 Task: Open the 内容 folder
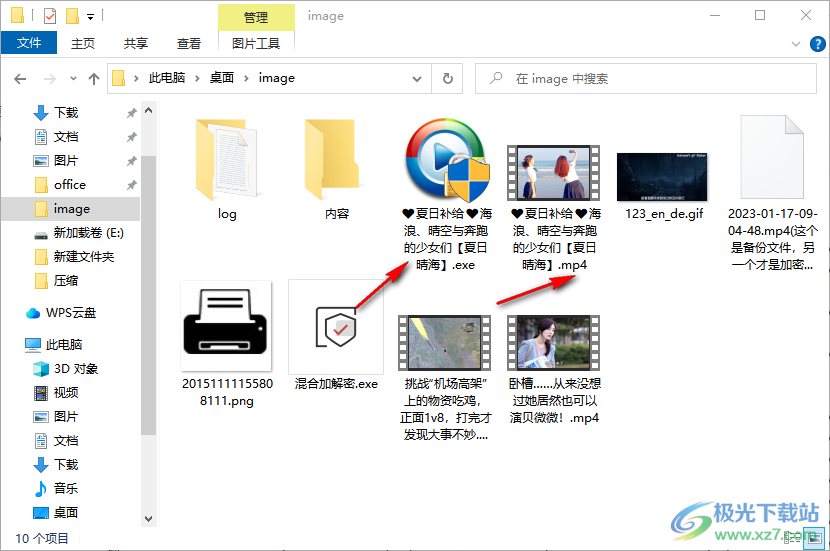point(336,169)
